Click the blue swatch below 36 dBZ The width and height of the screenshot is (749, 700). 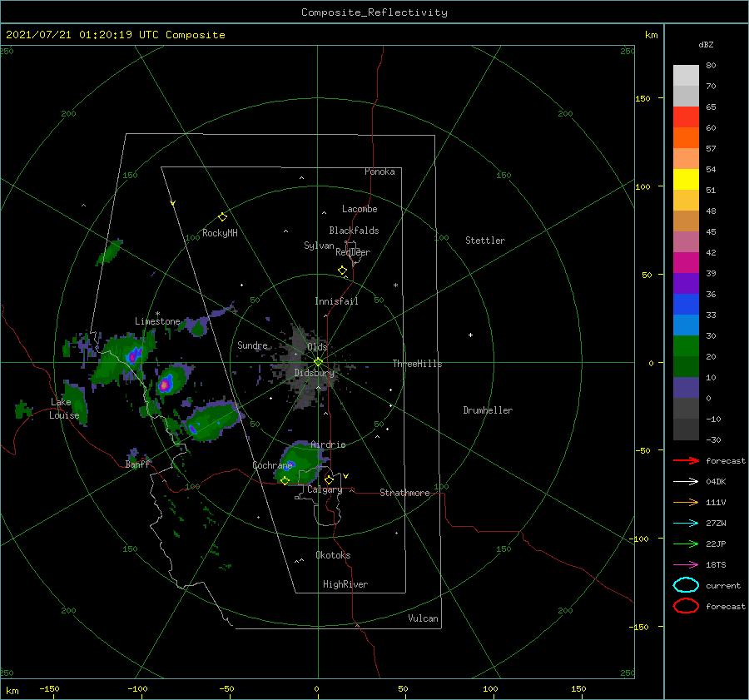pos(686,304)
